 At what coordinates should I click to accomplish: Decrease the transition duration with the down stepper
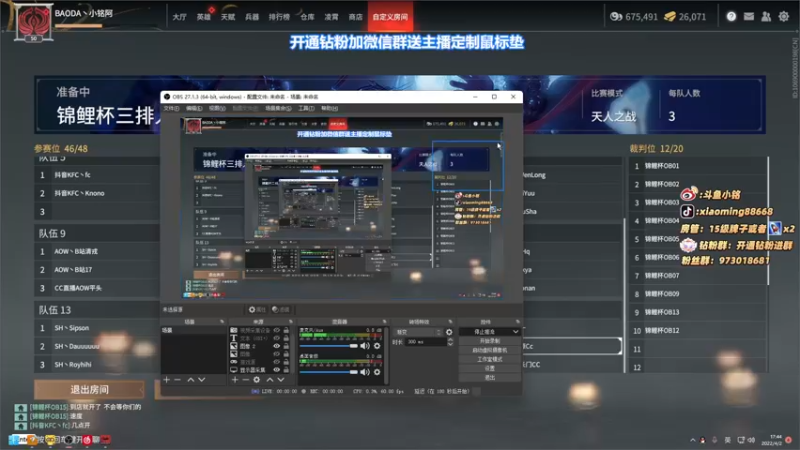(x=451, y=344)
